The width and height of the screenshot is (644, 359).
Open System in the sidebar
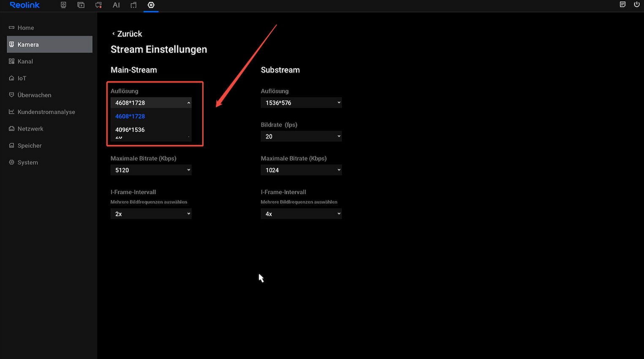tap(49, 163)
